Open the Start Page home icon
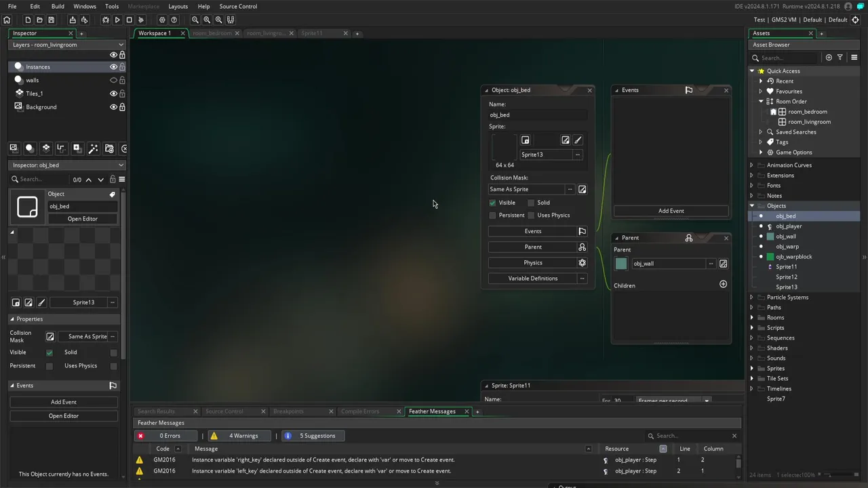Screen dimensions: 868x488 [x=7, y=20]
